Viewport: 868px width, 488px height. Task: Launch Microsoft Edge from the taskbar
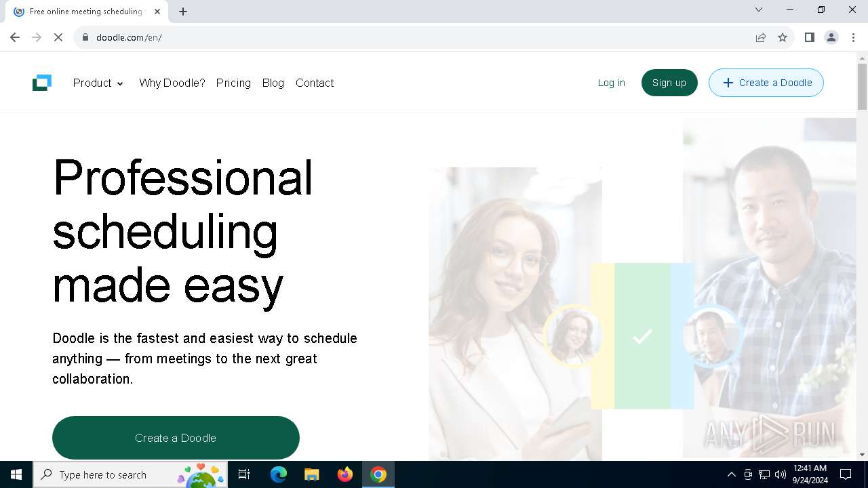(279, 474)
